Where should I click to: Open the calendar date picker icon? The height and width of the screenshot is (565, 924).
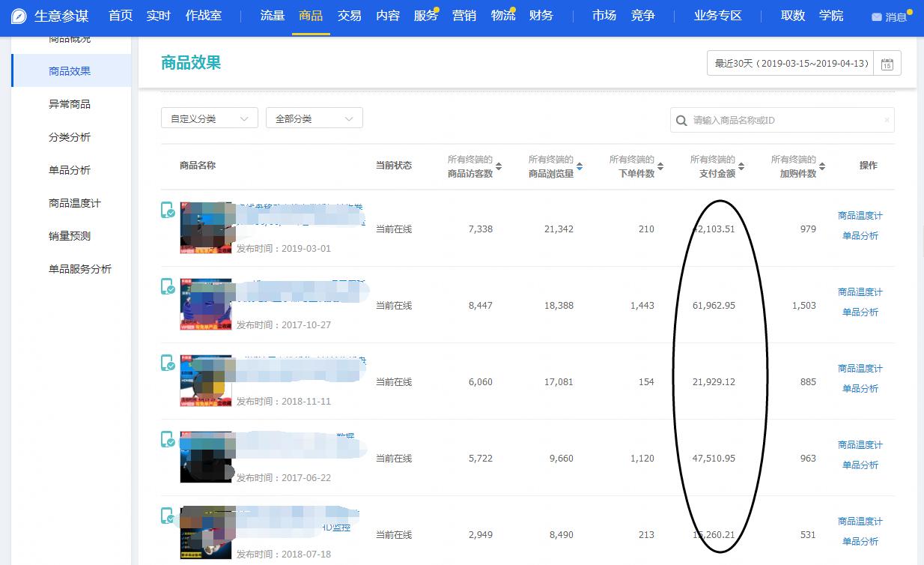(887, 64)
